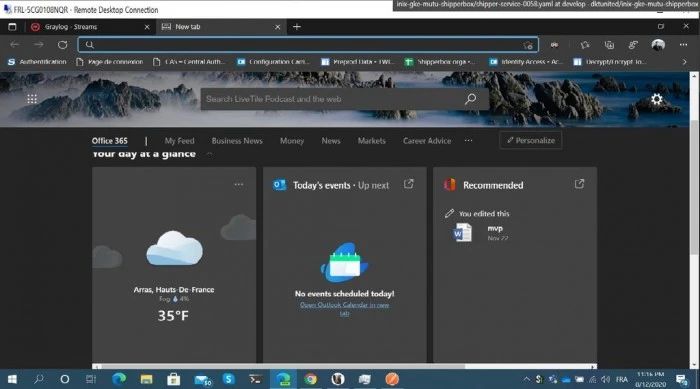Click the web search magnifier icon
Screen dimensions: 700x389
(x=470, y=99)
